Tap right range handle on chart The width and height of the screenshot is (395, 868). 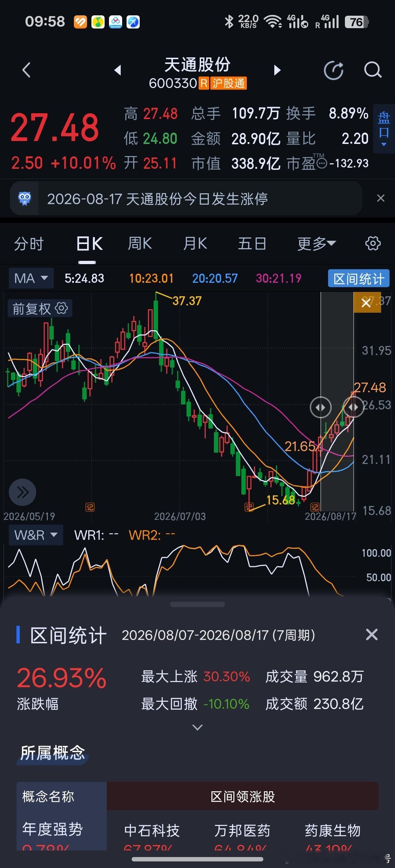click(353, 407)
